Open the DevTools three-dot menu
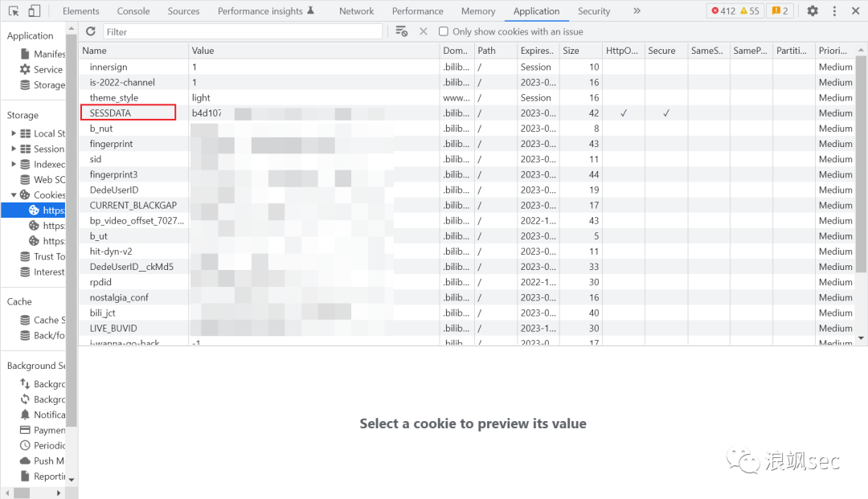The image size is (868, 499). [834, 11]
